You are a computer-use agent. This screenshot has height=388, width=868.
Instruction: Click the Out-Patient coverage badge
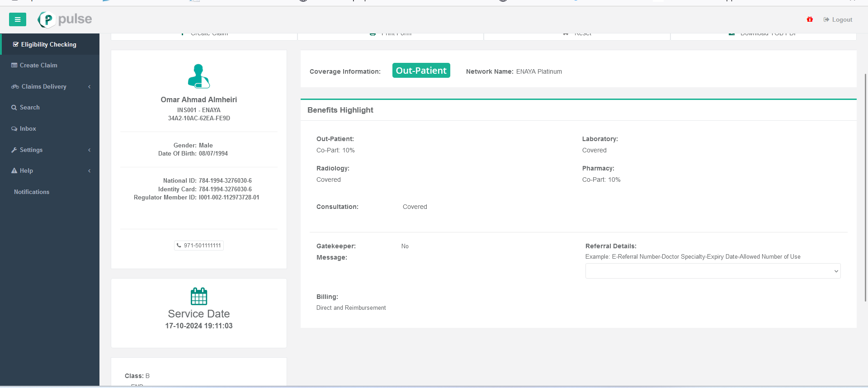(x=421, y=71)
